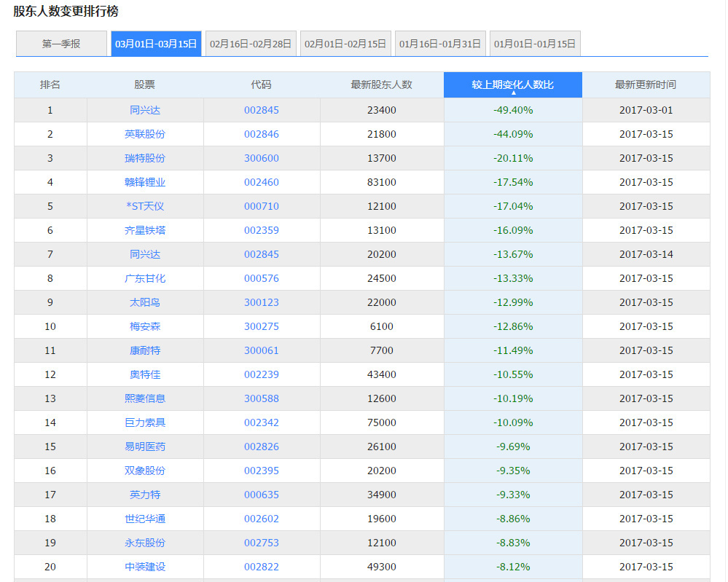The width and height of the screenshot is (728, 582).
Task: Select the -44.09% change value
Action: pyautogui.click(x=513, y=134)
